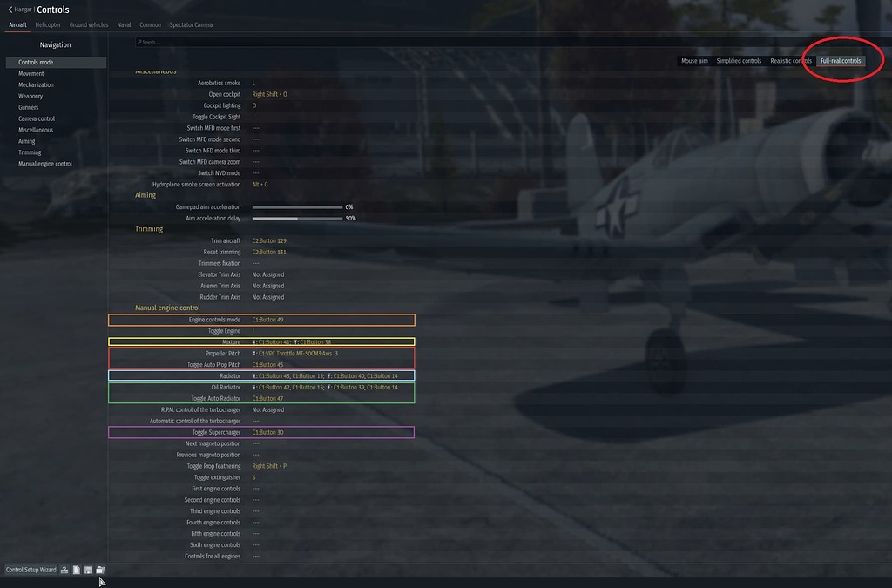
Task: Open the Helicopter controls tab
Action: pos(48,24)
